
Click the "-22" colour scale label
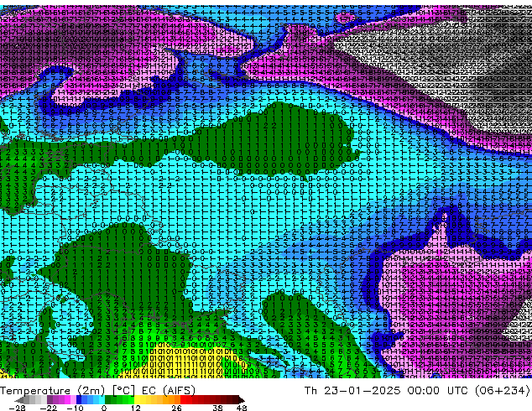48,408
